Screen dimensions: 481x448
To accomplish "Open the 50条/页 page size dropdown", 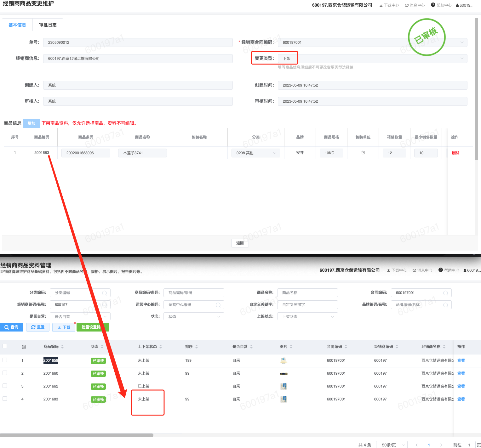I will pyautogui.click(x=392, y=445).
